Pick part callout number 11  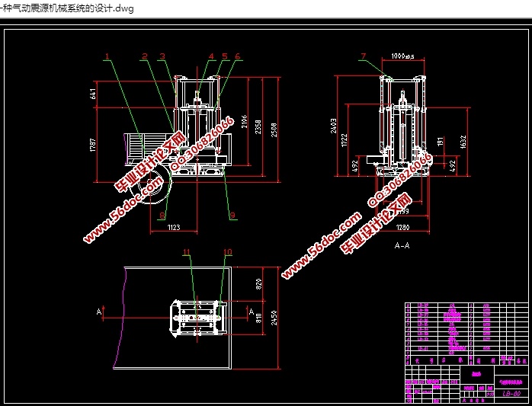point(185,252)
